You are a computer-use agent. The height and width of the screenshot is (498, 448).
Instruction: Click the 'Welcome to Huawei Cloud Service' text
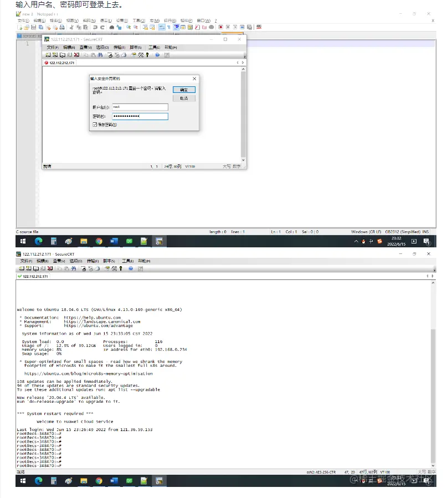[x=75, y=422]
